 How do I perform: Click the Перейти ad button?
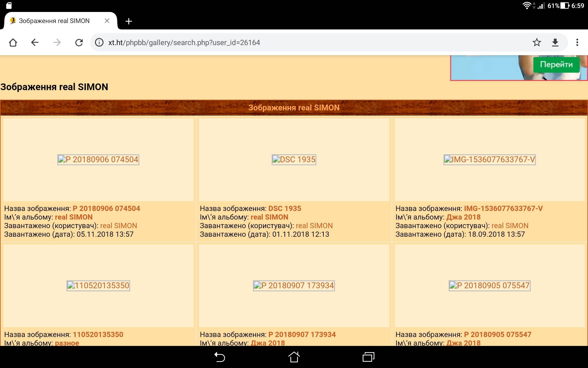click(x=556, y=65)
